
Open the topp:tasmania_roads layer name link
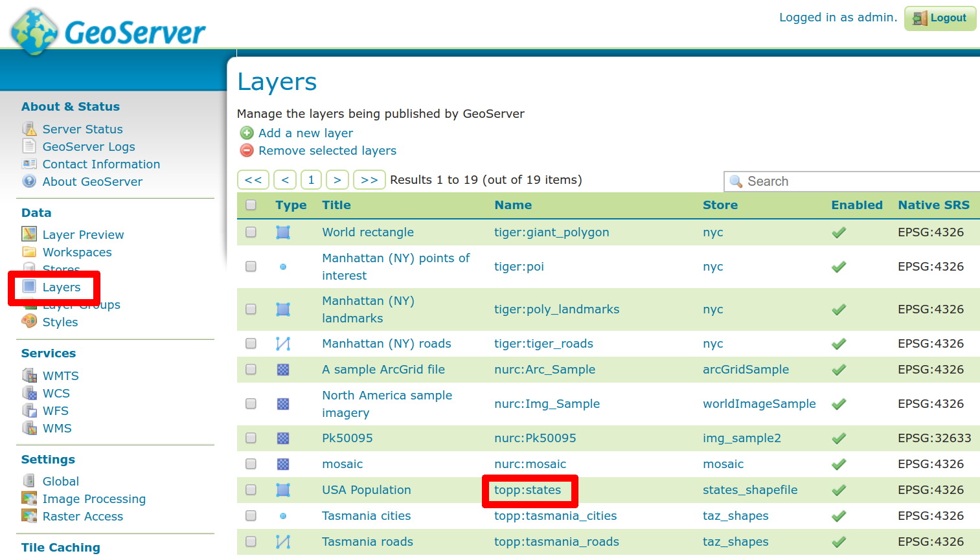pos(557,542)
